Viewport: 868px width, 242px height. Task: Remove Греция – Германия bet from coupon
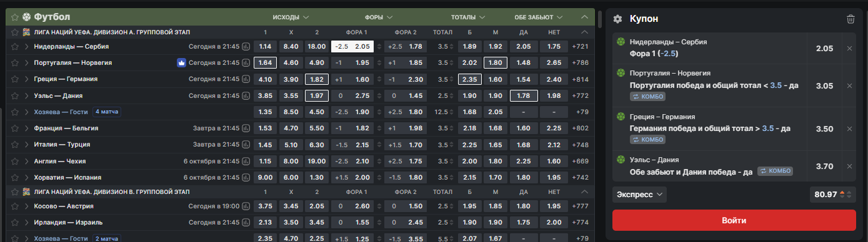(849, 129)
